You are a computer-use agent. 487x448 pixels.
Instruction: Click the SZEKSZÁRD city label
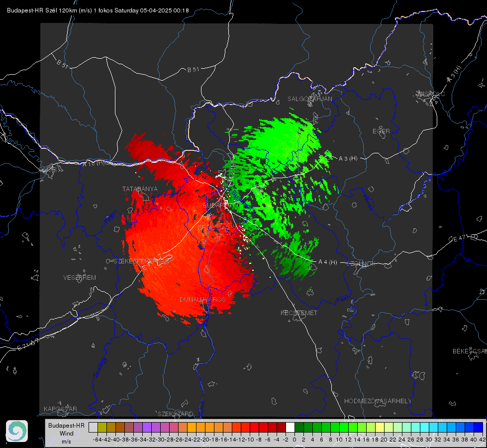click(176, 414)
